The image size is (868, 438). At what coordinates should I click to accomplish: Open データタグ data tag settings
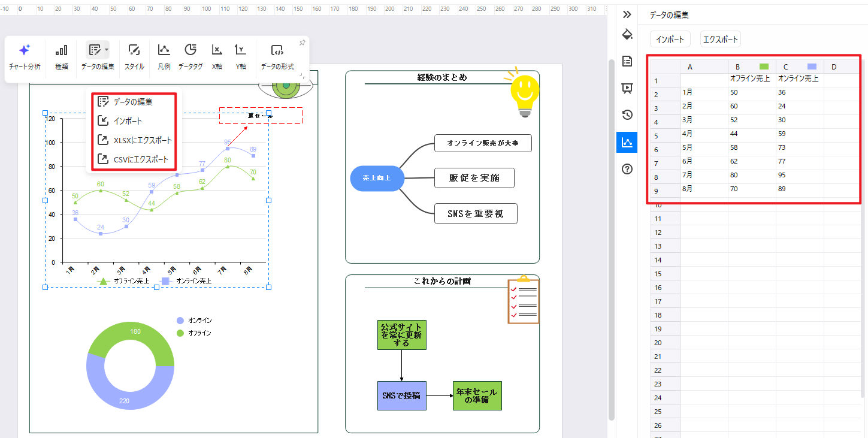[x=190, y=58]
